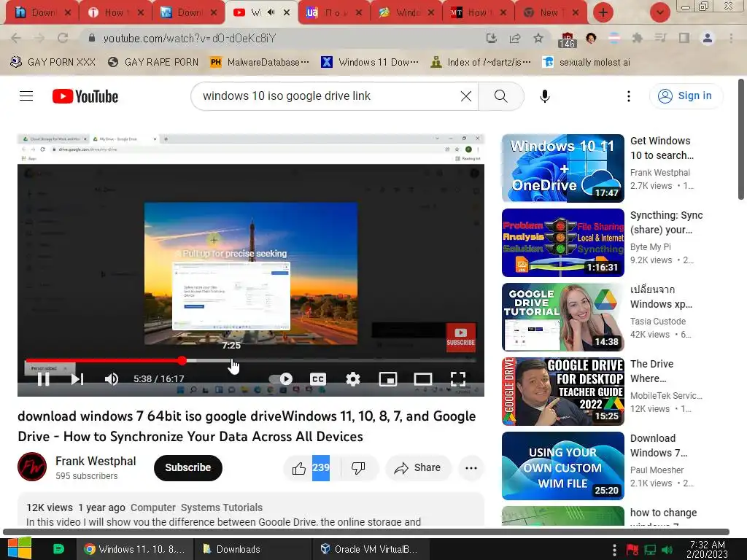This screenshot has height=560, width=747.
Task: Switch to the MT How tab
Action: 478,12
